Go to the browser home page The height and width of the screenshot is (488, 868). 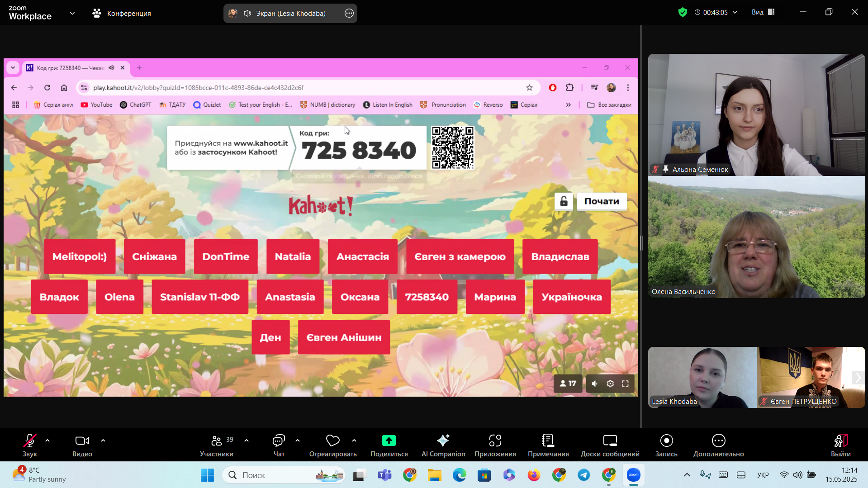click(x=64, y=88)
